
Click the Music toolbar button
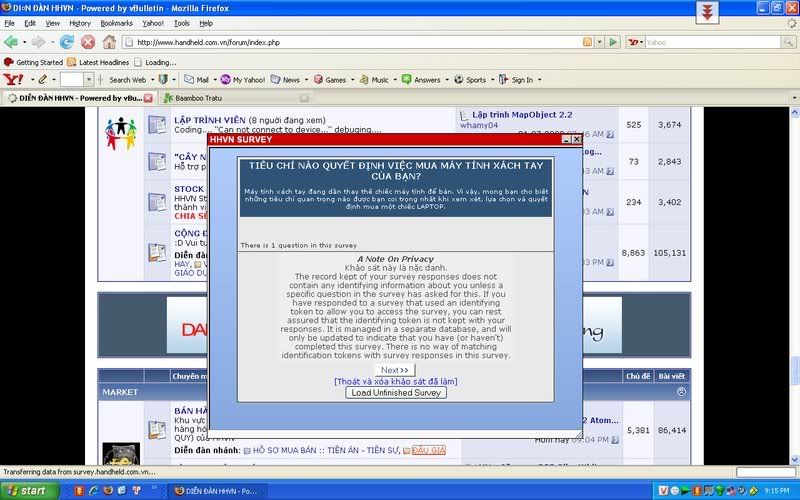coord(374,80)
